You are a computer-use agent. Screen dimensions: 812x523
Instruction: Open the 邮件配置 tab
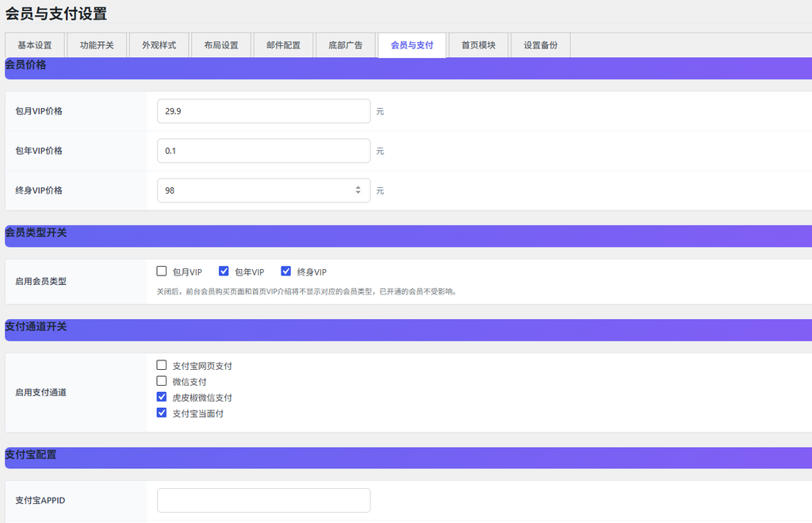283,45
